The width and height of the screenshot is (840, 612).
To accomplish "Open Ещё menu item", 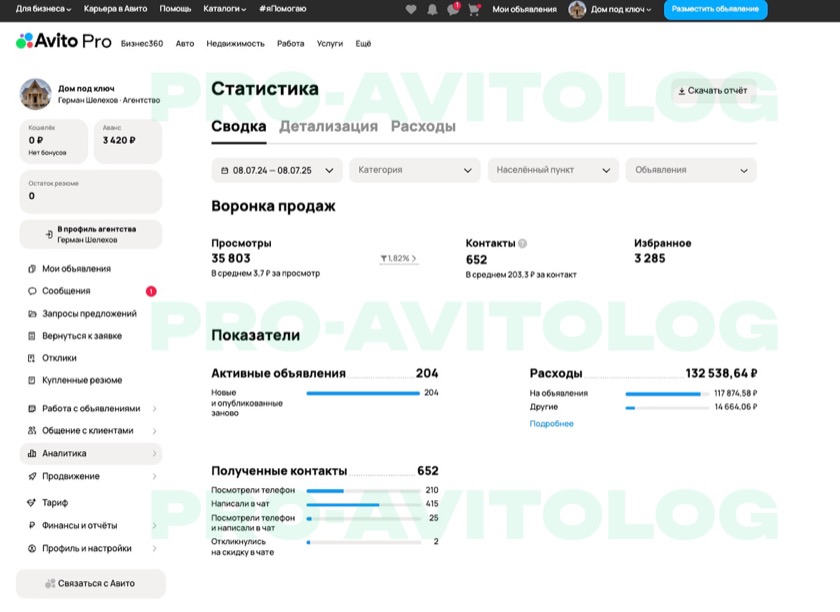I will (363, 44).
